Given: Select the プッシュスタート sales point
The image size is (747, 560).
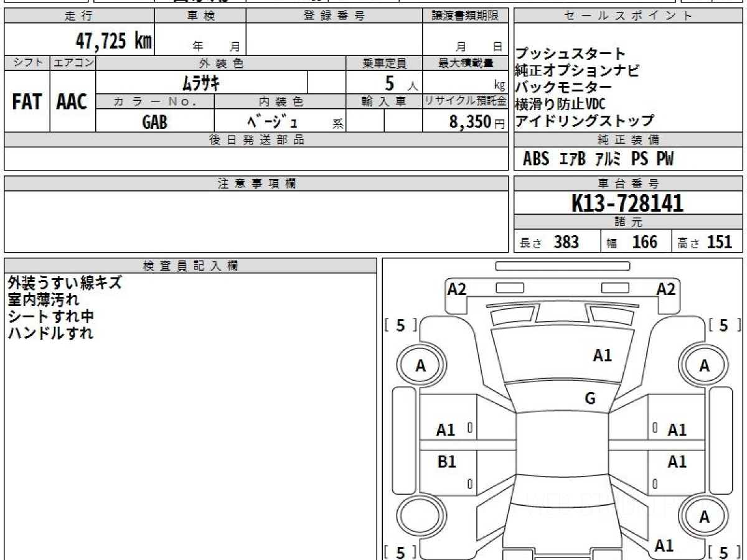Looking at the screenshot, I should pos(570,54).
